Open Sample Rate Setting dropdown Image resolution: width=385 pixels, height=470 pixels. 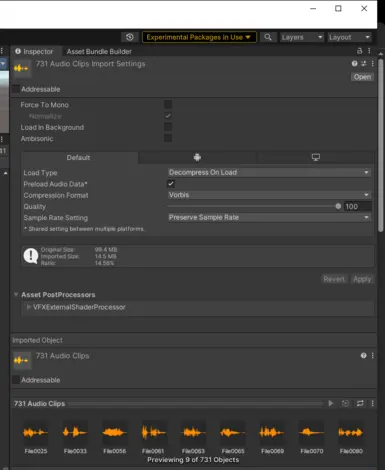click(269, 217)
